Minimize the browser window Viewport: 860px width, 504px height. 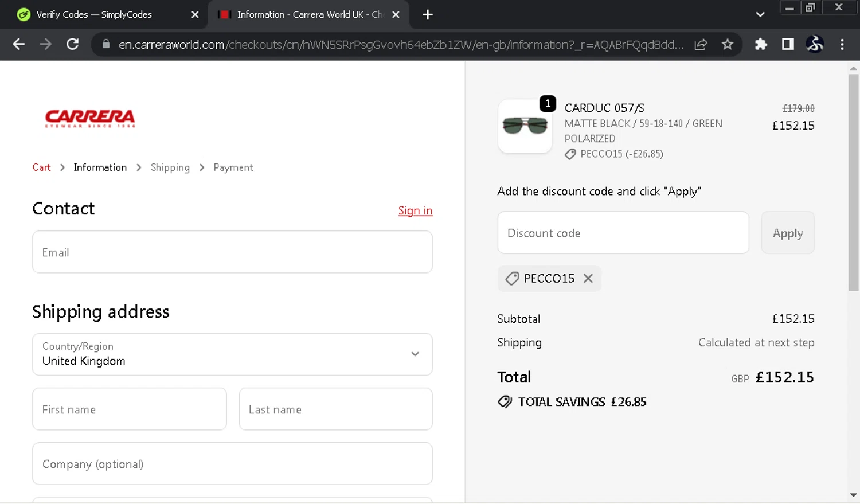tap(789, 7)
